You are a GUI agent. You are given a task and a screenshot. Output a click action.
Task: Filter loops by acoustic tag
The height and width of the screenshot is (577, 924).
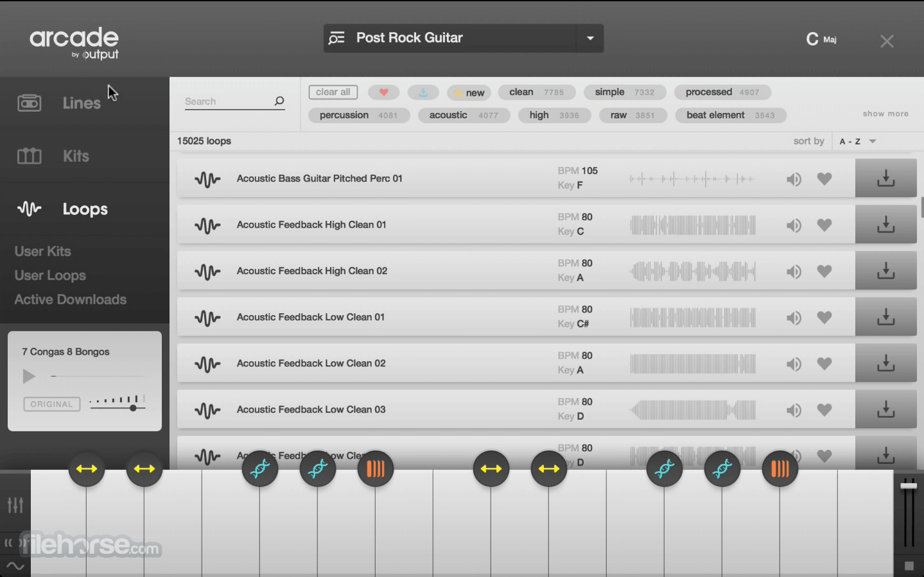click(x=464, y=116)
